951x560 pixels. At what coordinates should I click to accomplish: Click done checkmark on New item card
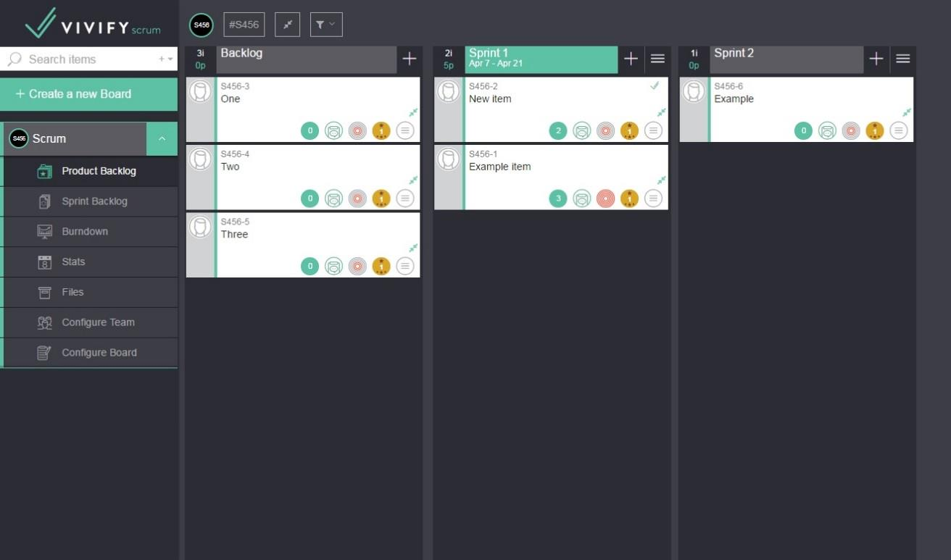(655, 86)
